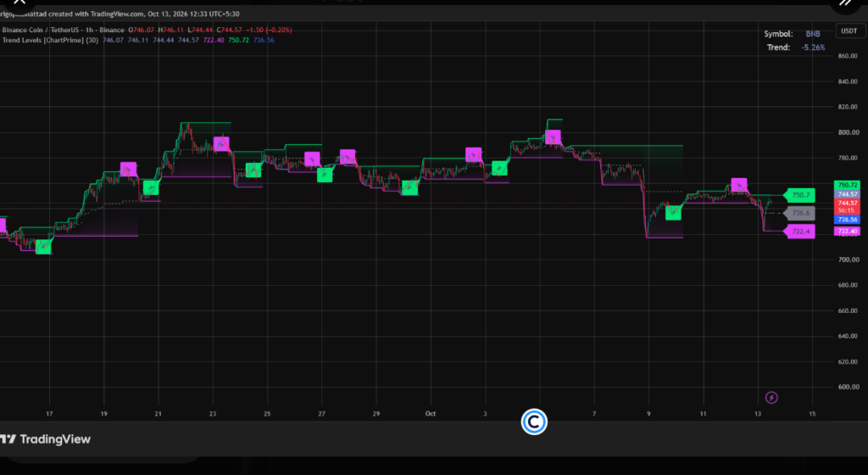Select the green 750.72 price-axis tag
Viewport: 868px width, 475px height.
847,185
